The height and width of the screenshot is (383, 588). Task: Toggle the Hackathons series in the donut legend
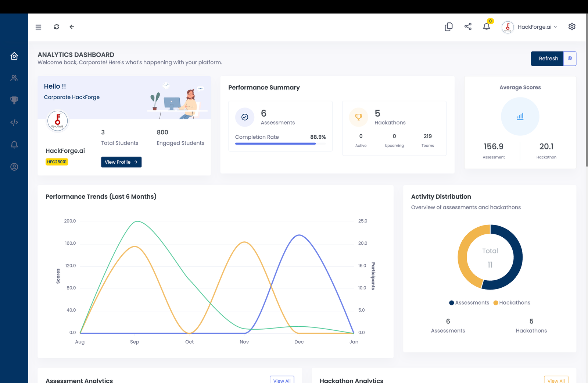[x=512, y=302]
